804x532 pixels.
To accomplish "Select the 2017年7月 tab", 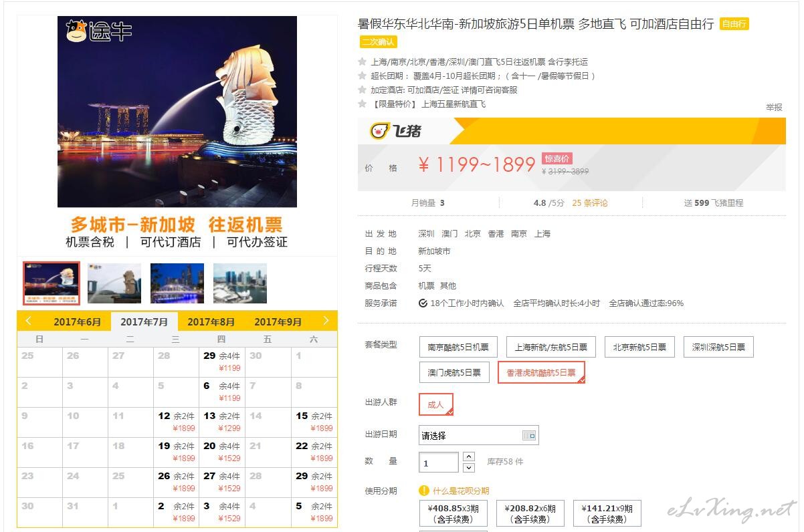I will pyautogui.click(x=144, y=321).
